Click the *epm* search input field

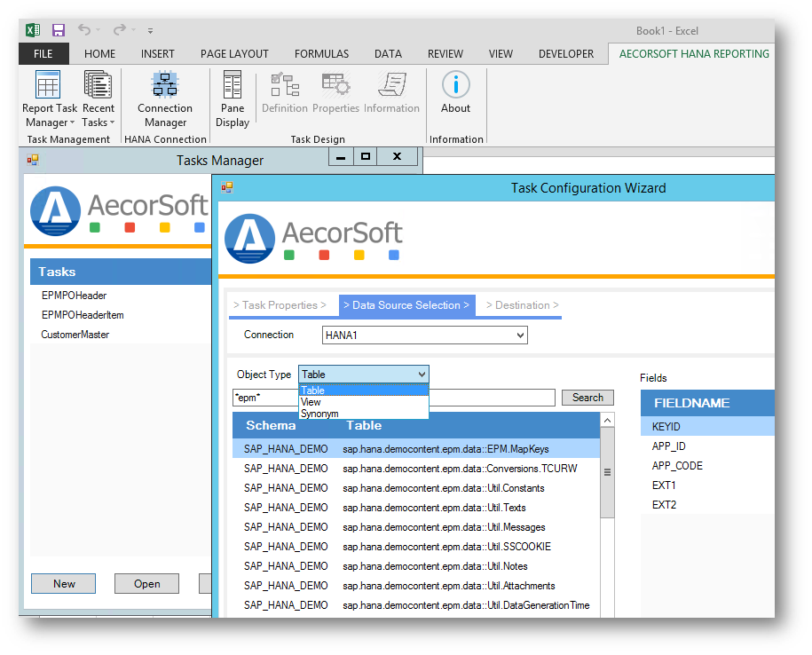tap(393, 398)
